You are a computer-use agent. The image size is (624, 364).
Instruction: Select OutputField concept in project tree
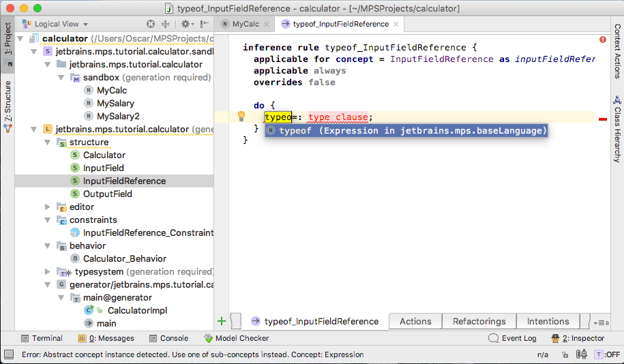[107, 194]
